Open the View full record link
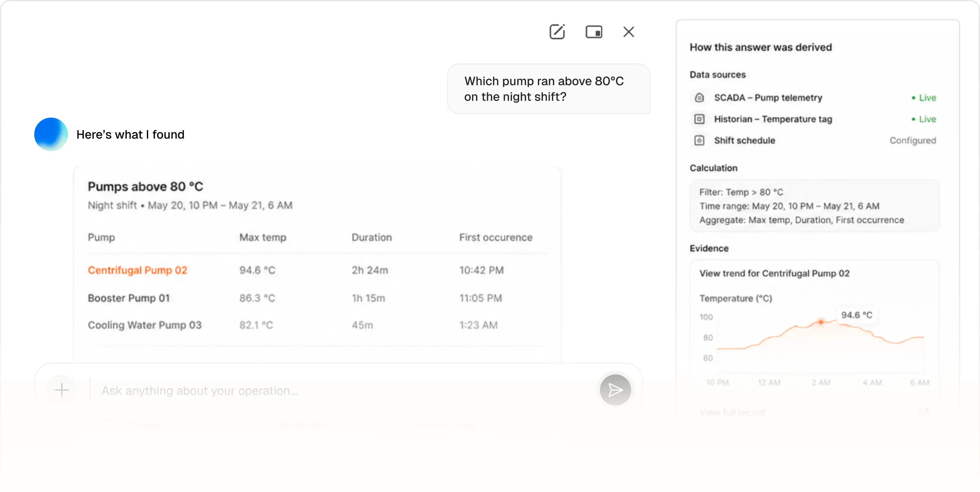The height and width of the screenshot is (492, 980). pos(732,412)
